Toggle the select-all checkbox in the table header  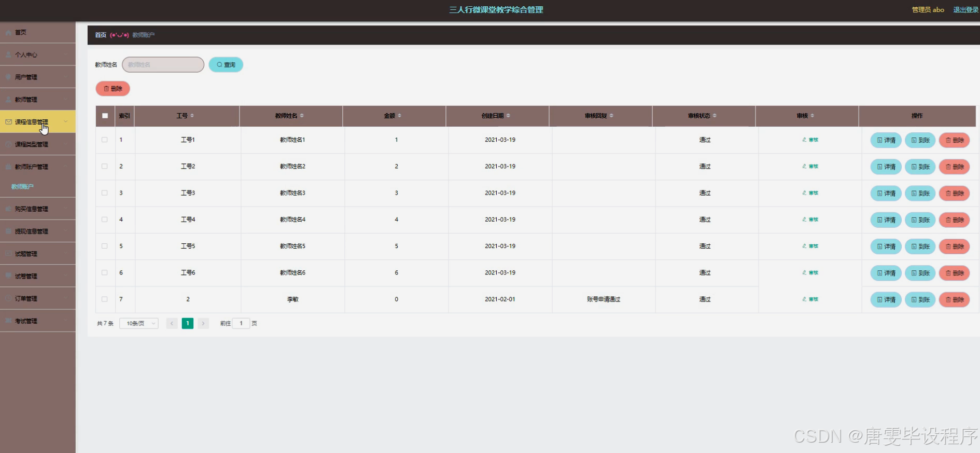pos(105,116)
